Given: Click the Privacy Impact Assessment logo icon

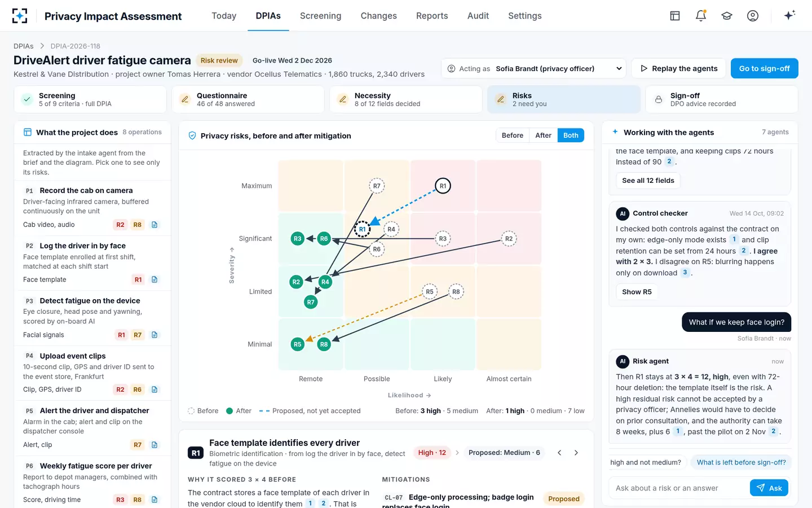Looking at the screenshot, I should pyautogui.click(x=20, y=16).
